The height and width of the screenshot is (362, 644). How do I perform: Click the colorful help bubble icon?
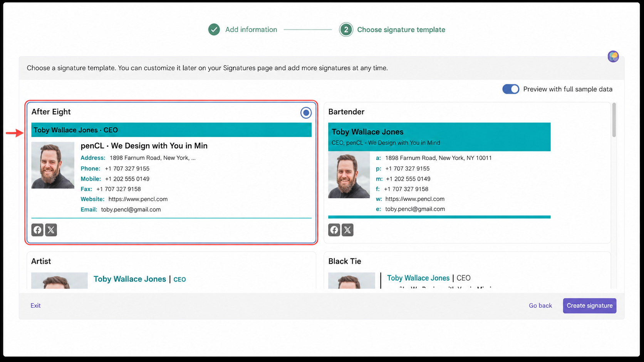[613, 57]
